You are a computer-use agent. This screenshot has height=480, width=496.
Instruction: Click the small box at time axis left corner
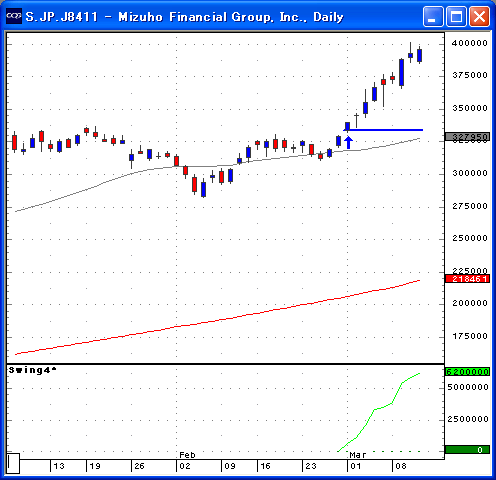coord(13,463)
